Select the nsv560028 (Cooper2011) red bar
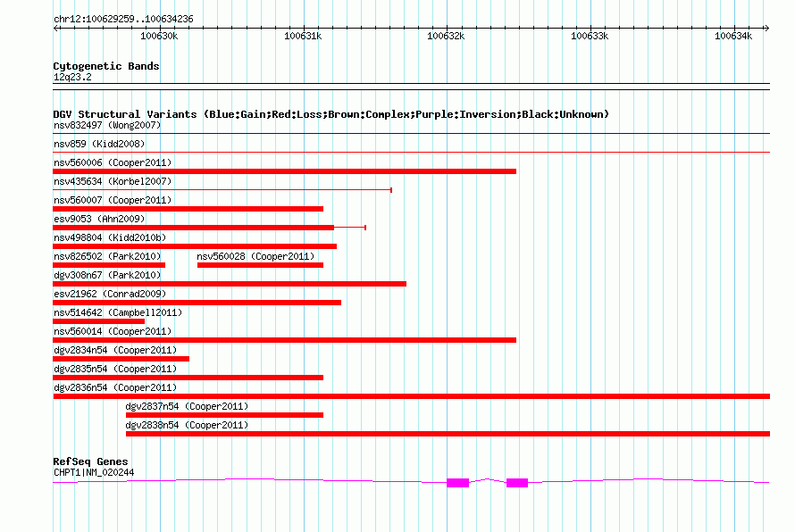795x532 pixels. click(260, 265)
